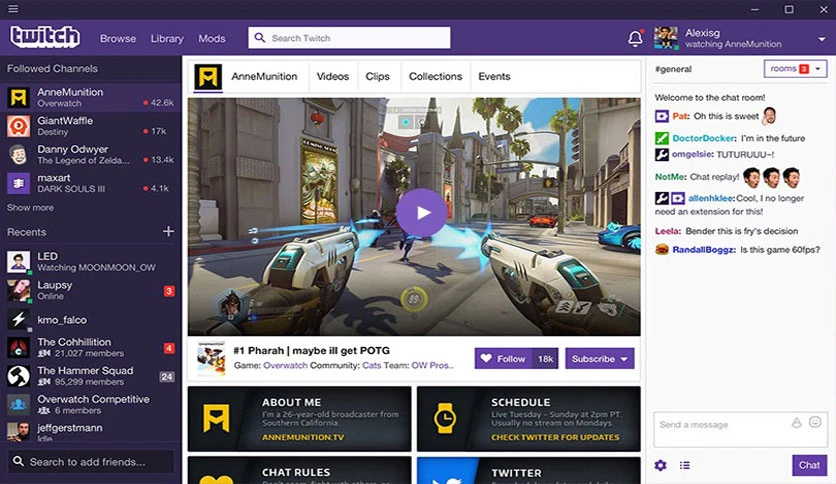
Task: Open the Overwatch game link
Action: pyautogui.click(x=285, y=365)
